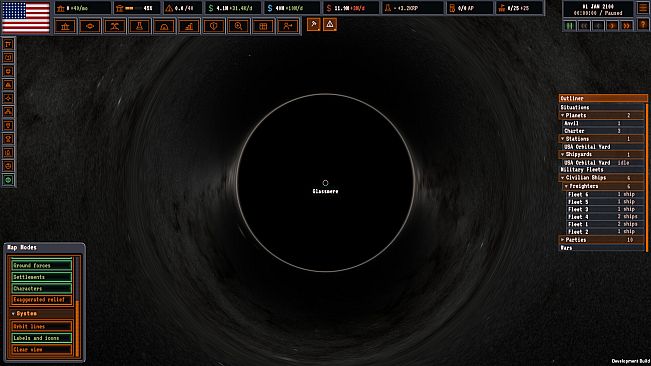The image size is (651, 366).
Task: Set fastest speed with double-right arrows
Action: (x=626, y=26)
